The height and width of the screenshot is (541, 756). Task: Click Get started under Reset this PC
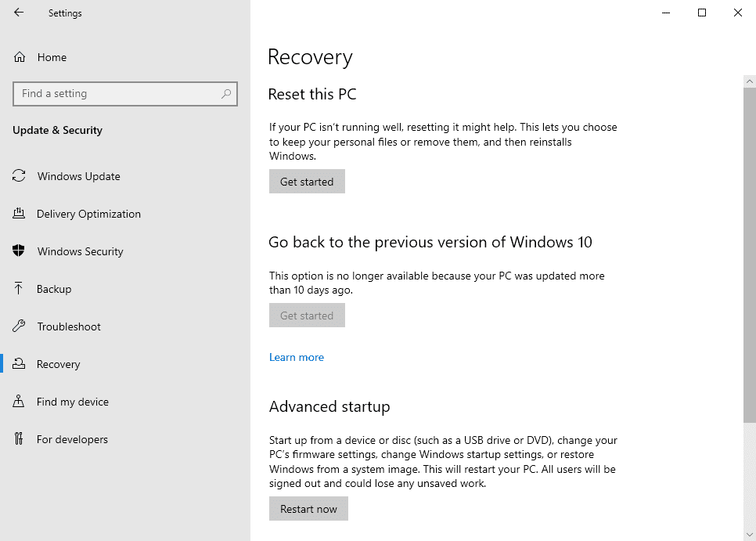(307, 182)
